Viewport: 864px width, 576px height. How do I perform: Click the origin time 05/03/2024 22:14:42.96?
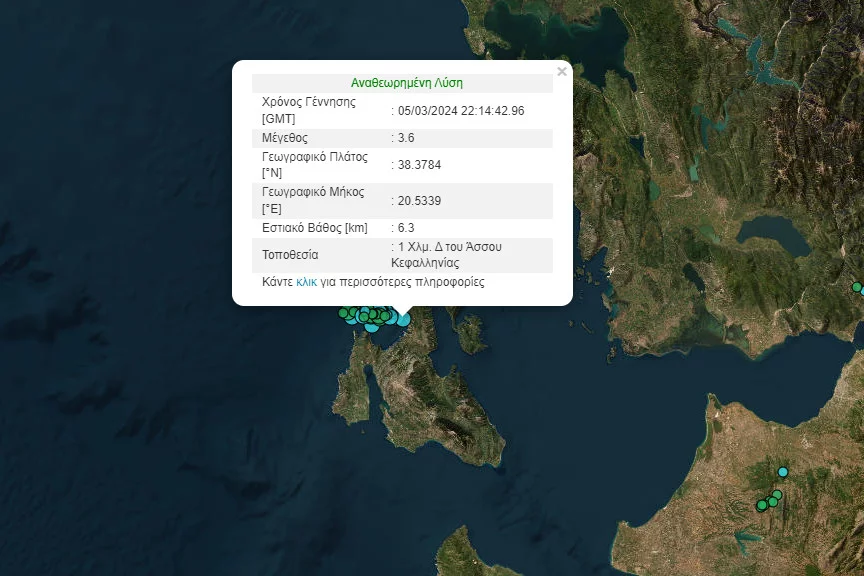pos(461,111)
